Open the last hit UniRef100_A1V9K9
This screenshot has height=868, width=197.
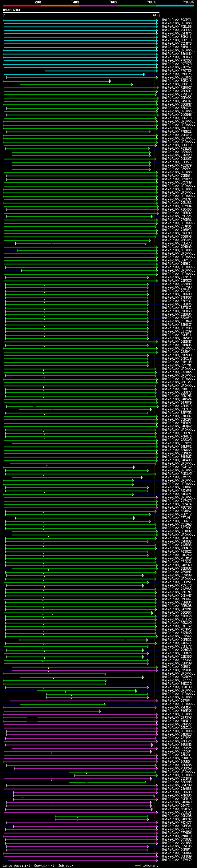pos(177,860)
